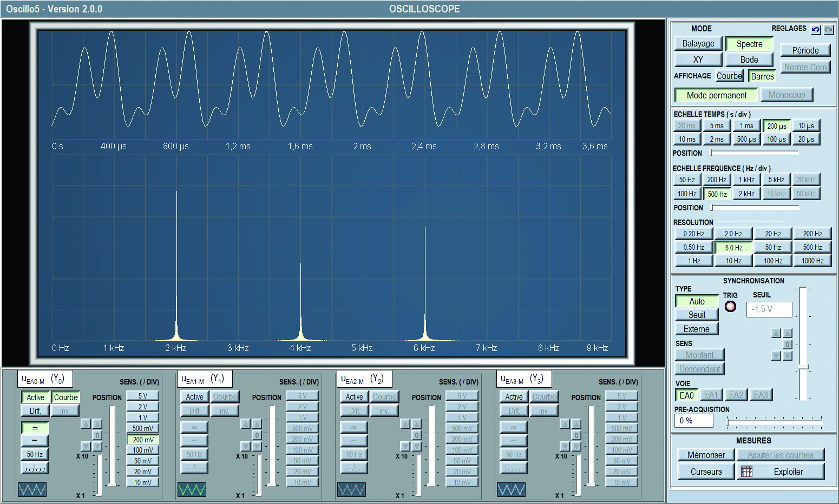Click the undo settings icon beside REGLAGES

coord(816,30)
